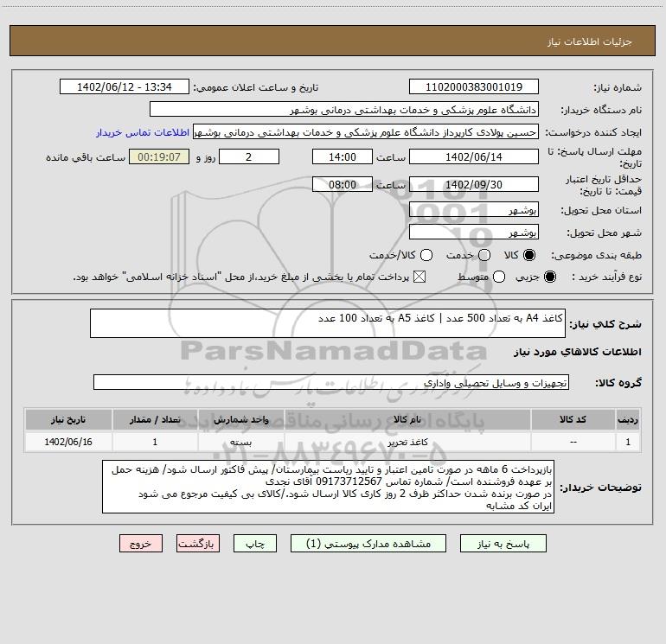Click the تعداد / مقدار column header
Image resolution: width=666 pixels, height=644 pixels.
point(155,419)
